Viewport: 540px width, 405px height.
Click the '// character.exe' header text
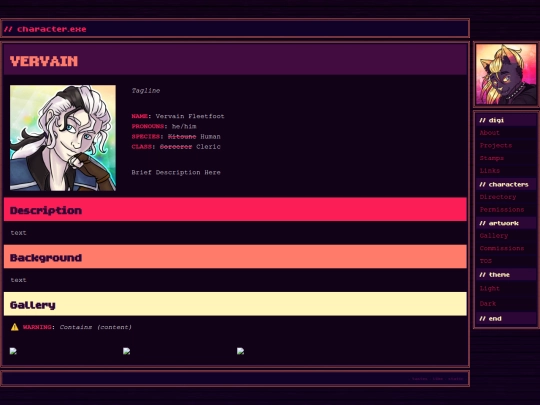(x=45, y=29)
